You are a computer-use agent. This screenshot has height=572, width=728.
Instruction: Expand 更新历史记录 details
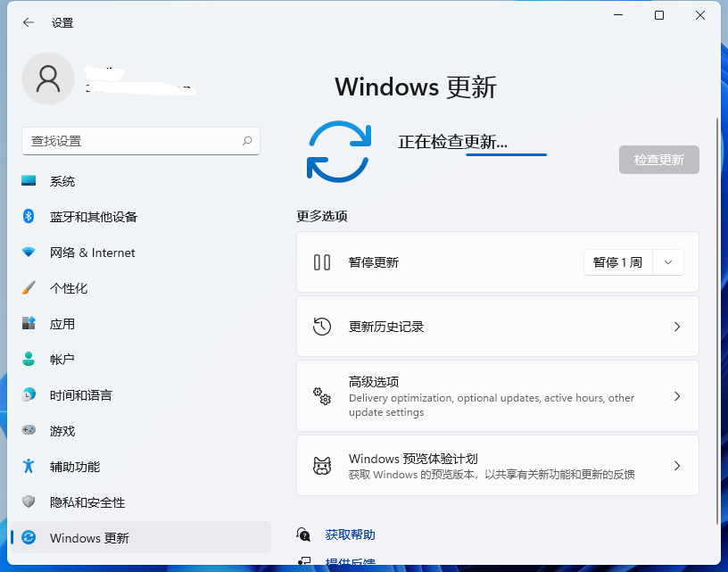[497, 327]
